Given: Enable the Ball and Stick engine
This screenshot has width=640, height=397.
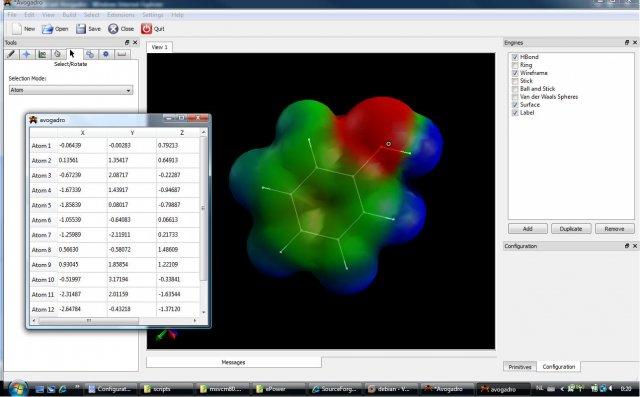Looking at the screenshot, I should click(515, 89).
